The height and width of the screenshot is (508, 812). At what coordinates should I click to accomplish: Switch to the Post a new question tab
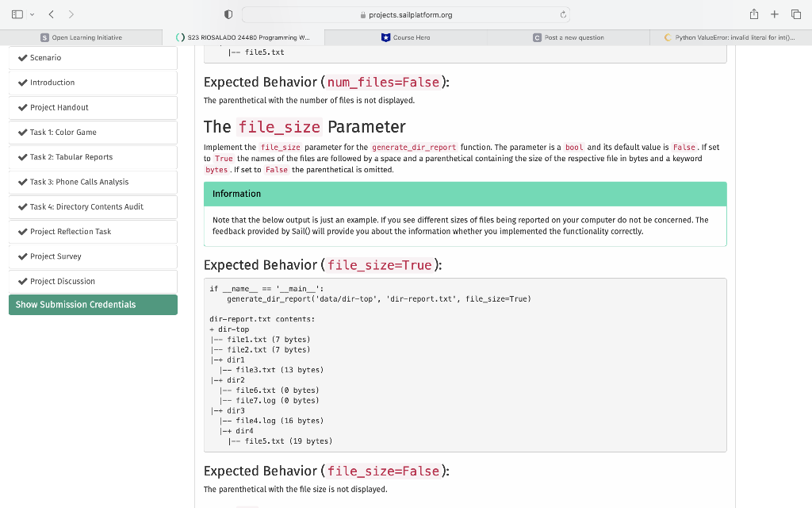(569, 37)
